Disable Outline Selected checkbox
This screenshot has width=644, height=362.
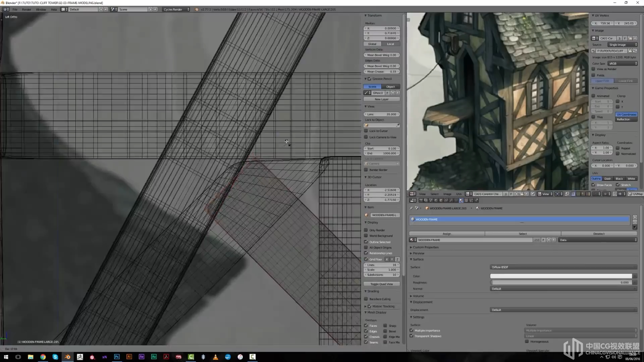(x=366, y=242)
